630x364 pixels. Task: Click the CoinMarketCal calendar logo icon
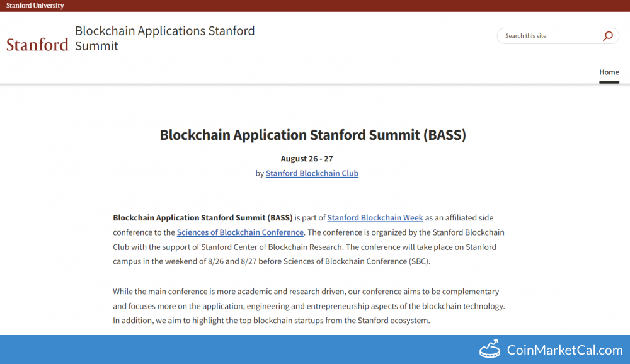point(490,350)
